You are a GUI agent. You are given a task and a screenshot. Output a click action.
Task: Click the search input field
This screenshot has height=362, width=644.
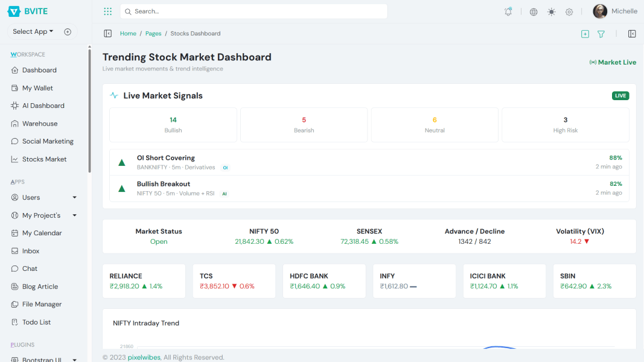coord(253,11)
